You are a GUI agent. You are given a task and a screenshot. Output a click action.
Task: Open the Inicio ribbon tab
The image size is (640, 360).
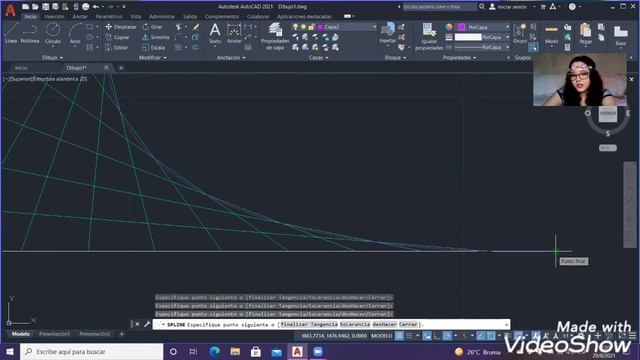(31, 16)
